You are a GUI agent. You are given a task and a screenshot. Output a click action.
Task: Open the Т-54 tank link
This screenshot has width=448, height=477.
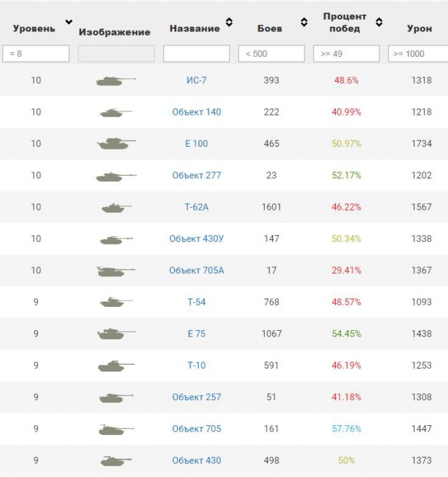pos(197,302)
